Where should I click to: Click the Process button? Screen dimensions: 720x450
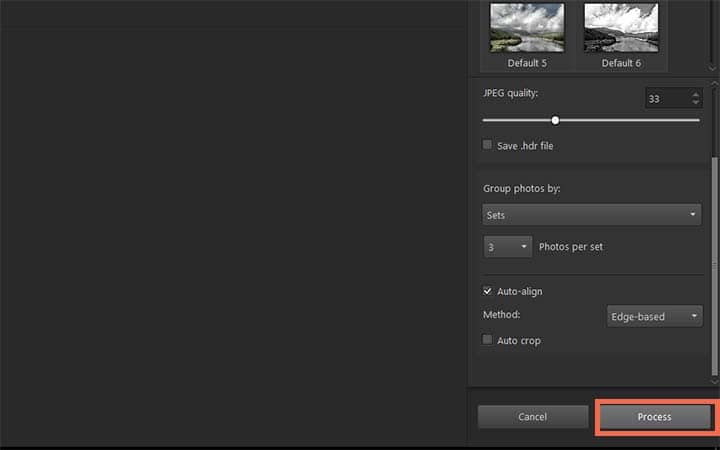click(x=655, y=416)
